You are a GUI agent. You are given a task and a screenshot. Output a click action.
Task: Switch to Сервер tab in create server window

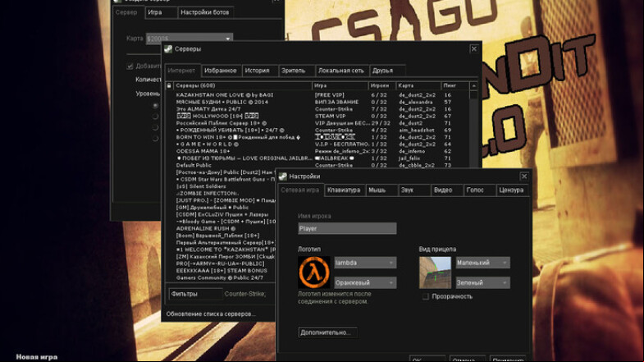pos(126,12)
